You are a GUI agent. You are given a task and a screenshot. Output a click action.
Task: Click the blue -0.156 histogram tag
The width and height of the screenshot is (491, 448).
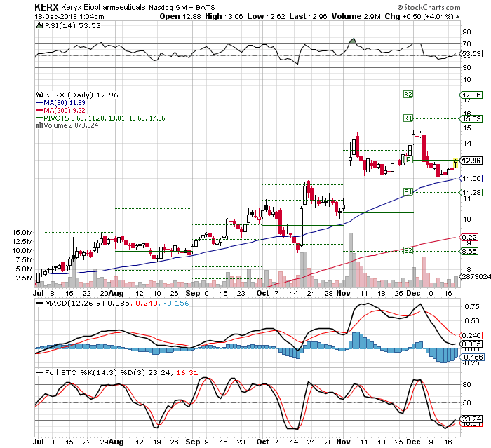[x=471, y=358]
